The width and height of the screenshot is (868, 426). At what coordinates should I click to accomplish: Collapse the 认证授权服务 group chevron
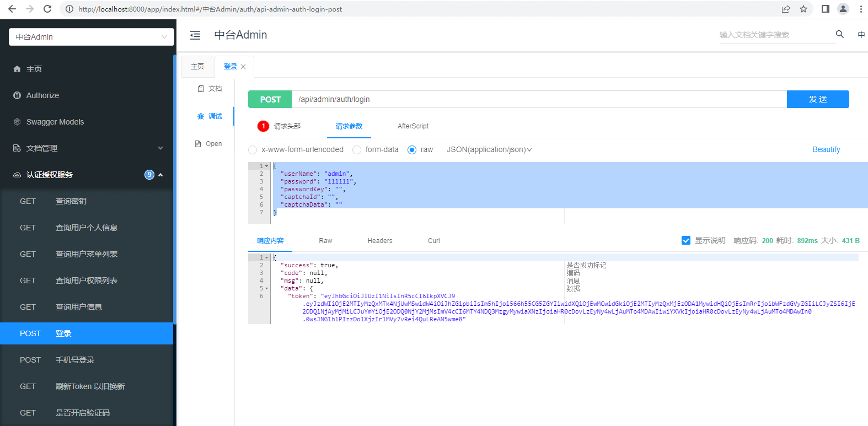(x=160, y=175)
